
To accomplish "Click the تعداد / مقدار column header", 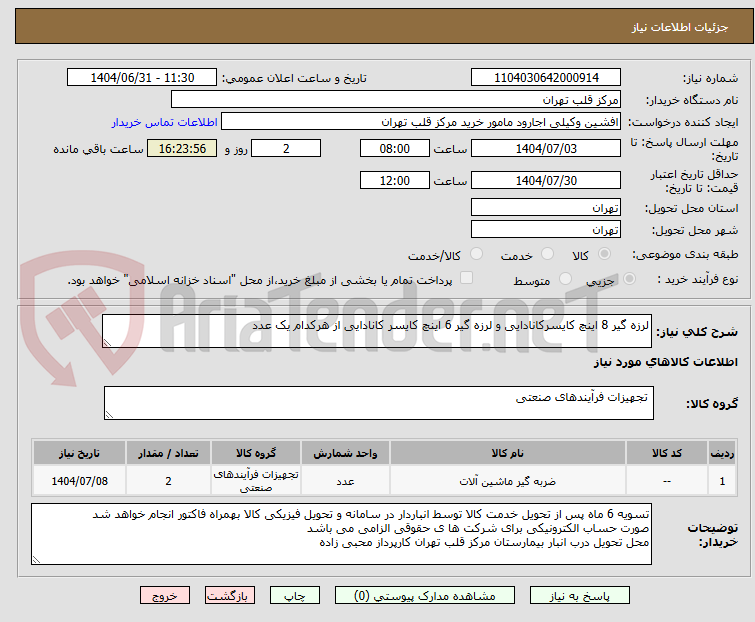I will [168, 453].
